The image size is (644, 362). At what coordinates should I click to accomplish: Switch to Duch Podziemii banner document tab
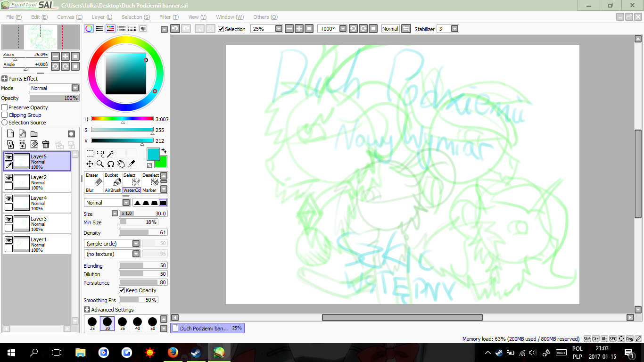click(207, 328)
